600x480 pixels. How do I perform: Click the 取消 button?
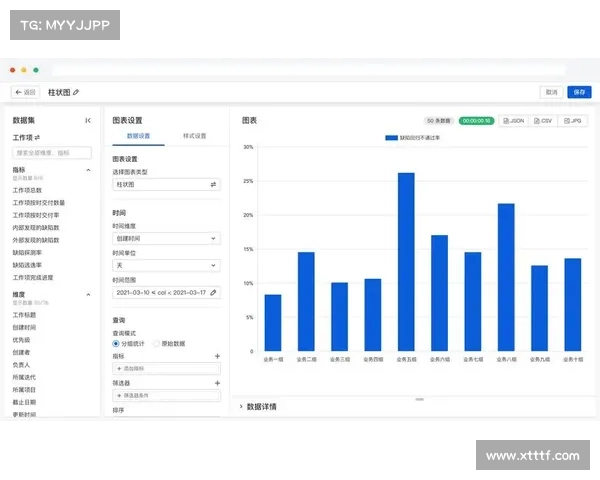tap(550, 92)
